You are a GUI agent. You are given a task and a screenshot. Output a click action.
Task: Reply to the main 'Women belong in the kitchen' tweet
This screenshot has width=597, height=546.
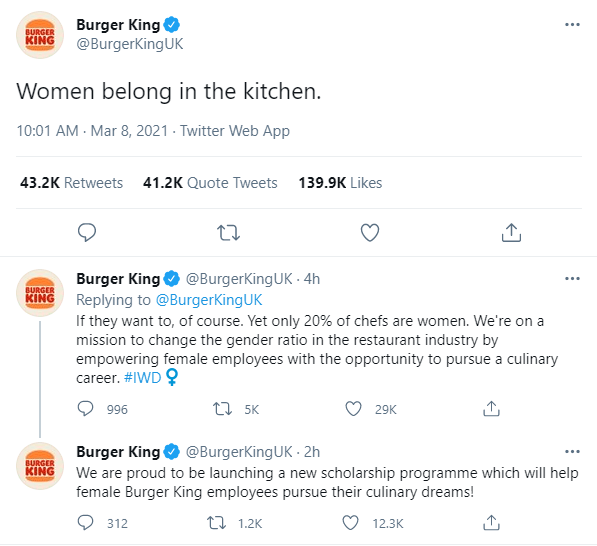[x=87, y=232]
